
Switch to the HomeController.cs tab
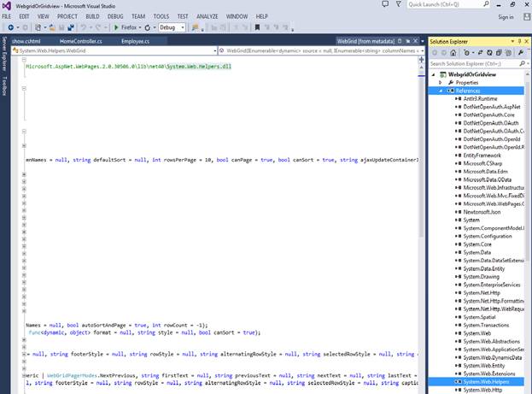click(80, 40)
